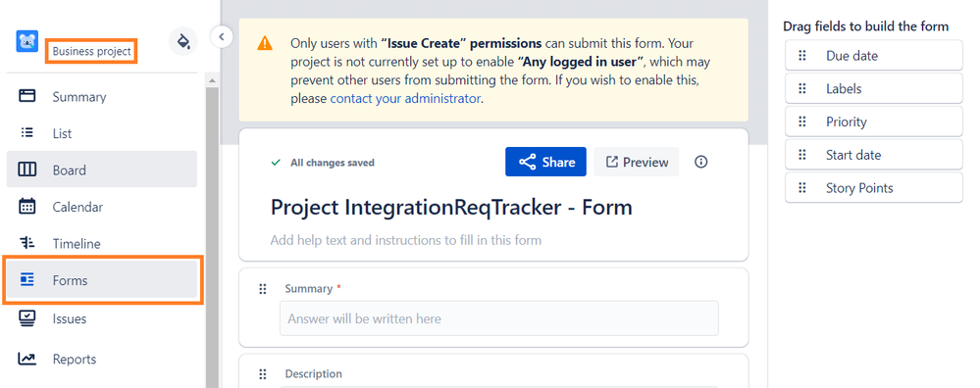Open the theme paint bucket icon

pyautogui.click(x=183, y=41)
